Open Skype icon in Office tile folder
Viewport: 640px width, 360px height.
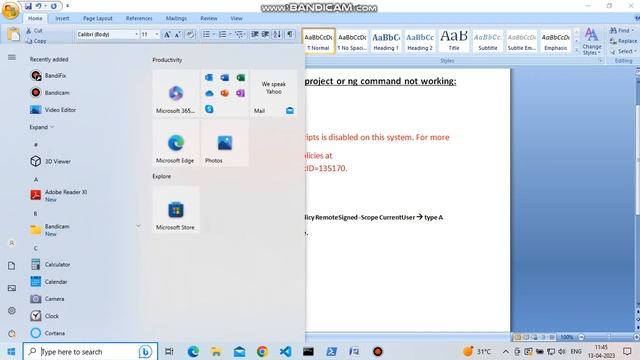coord(209,109)
